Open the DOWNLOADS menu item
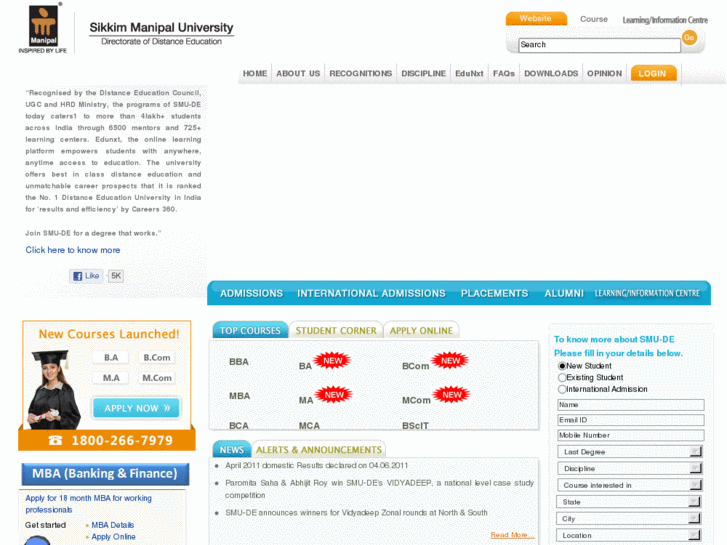 click(551, 73)
